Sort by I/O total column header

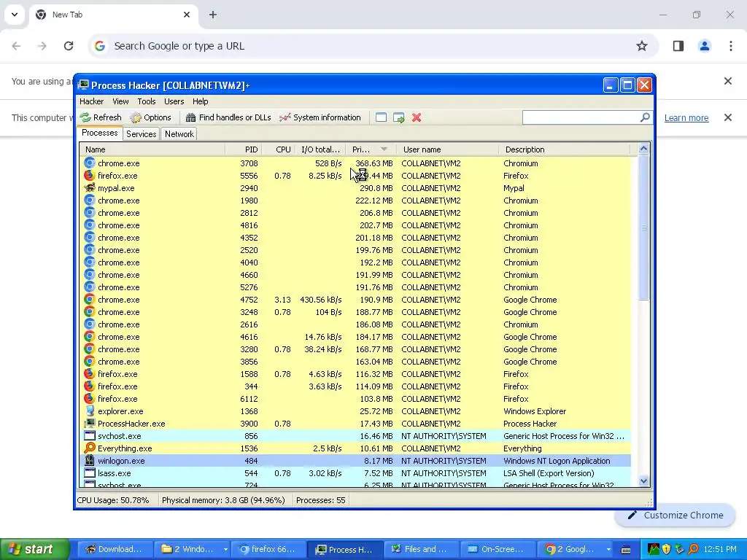320,149
